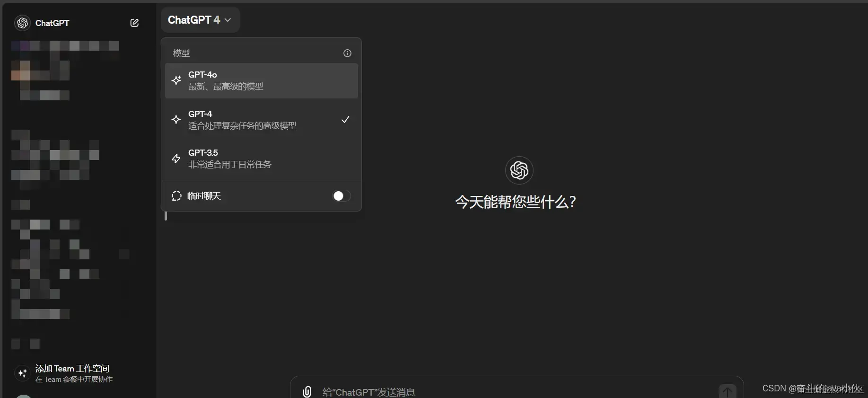Select the GPT-4 model option
Viewport: 868px width, 398px height.
[x=262, y=119]
